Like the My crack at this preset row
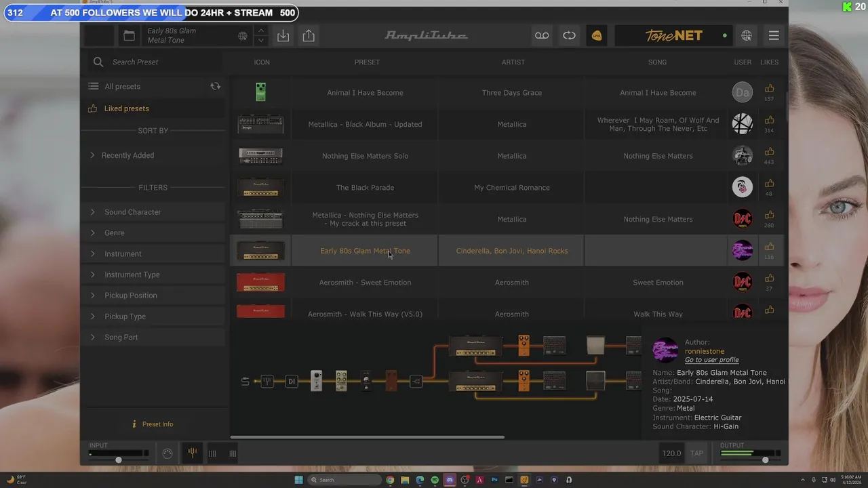The image size is (868, 488). [x=769, y=216]
